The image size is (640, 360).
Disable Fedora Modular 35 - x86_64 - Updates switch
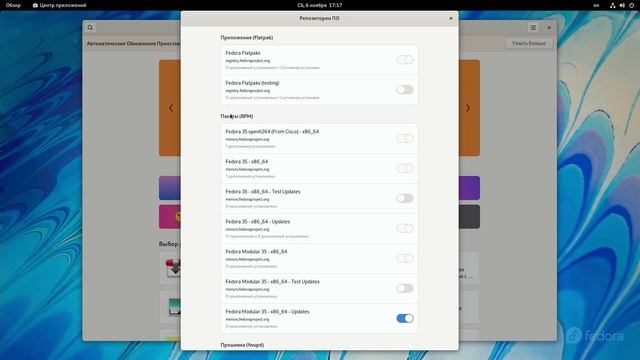(x=404, y=318)
